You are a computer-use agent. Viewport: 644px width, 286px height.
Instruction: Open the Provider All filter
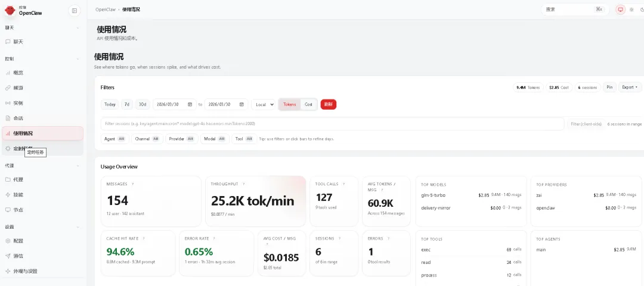[181, 139]
